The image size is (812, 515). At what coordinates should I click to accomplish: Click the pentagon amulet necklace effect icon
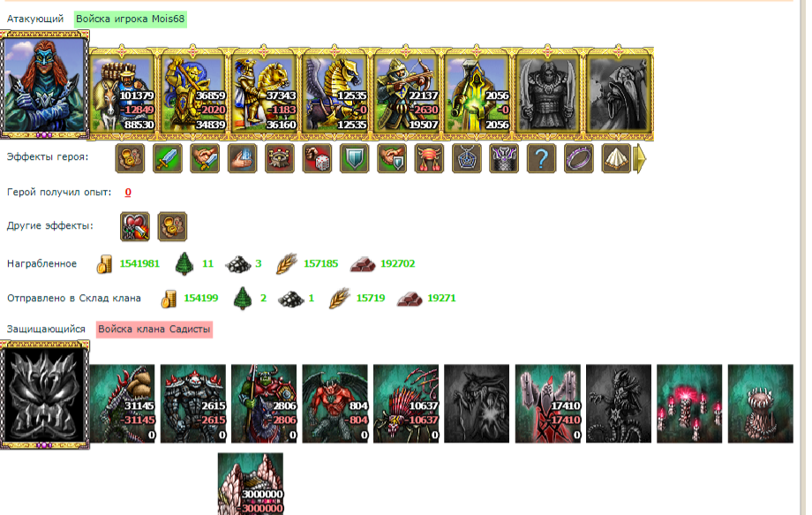[467, 158]
